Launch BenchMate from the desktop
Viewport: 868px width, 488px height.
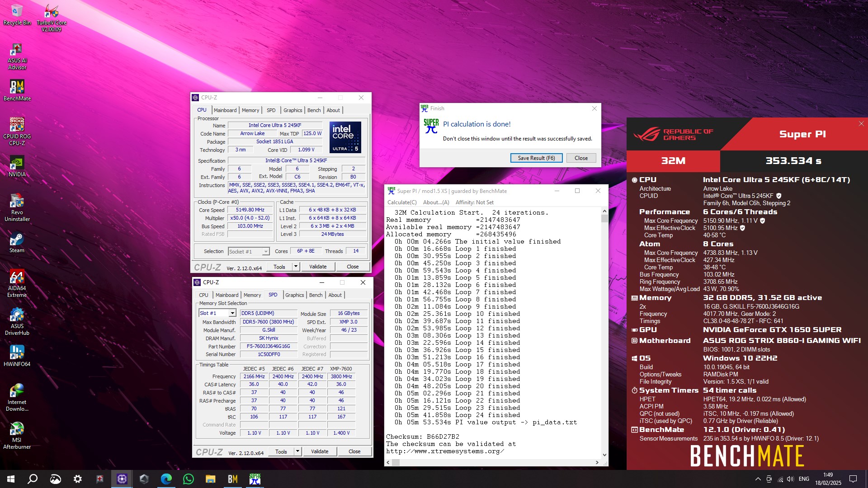[17, 90]
